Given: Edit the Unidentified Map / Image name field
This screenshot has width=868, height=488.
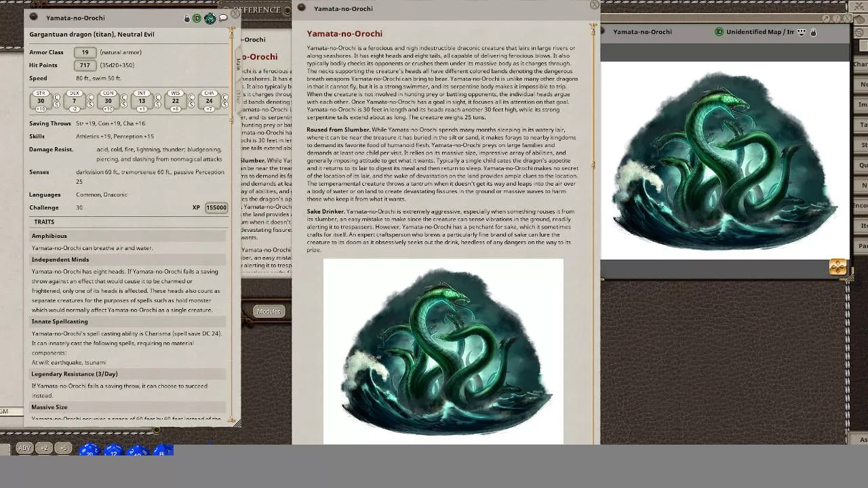Looking at the screenshot, I should 760,32.
